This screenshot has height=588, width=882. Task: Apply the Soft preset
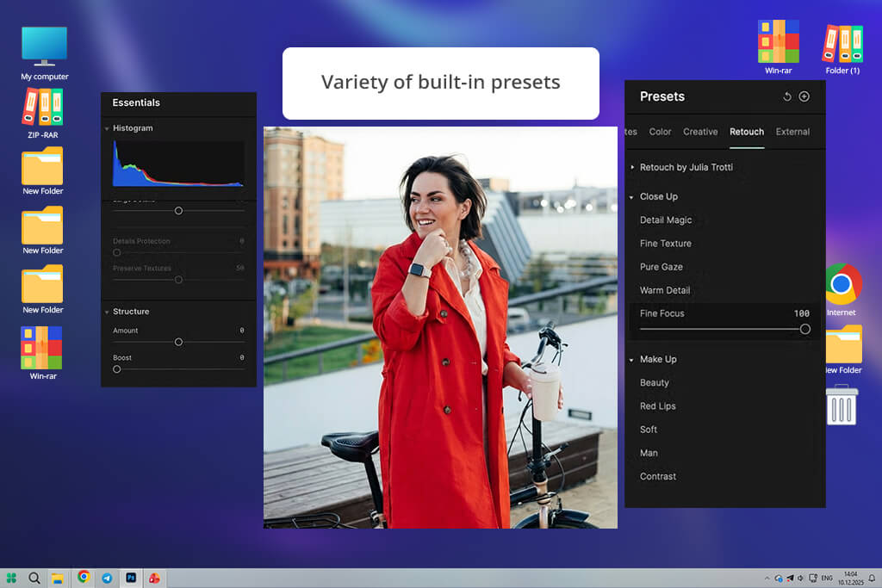coord(648,430)
